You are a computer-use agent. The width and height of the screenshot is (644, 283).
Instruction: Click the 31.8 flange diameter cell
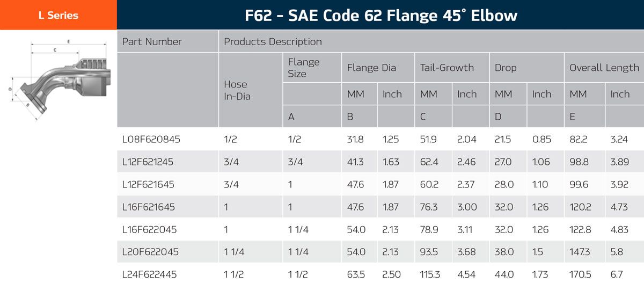coord(355,140)
